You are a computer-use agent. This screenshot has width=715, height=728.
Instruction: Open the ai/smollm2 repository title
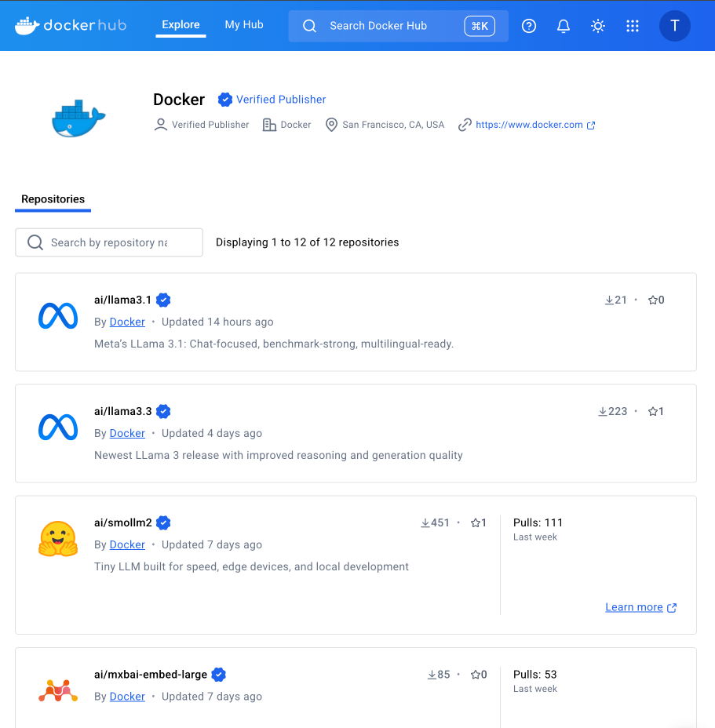pyautogui.click(x=122, y=522)
